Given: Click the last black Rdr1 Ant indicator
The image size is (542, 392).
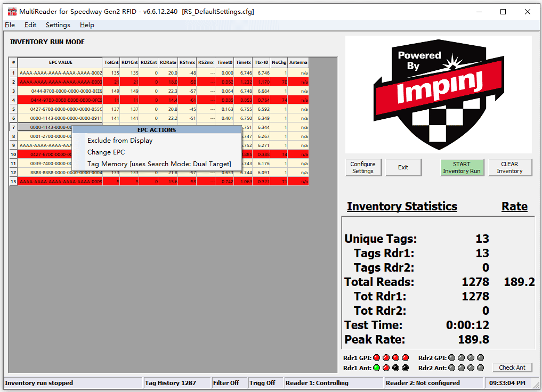Looking at the screenshot, I should [x=405, y=367].
